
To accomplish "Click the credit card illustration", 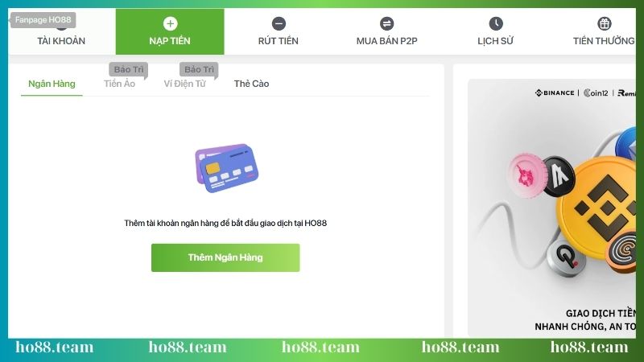I will click(227, 168).
